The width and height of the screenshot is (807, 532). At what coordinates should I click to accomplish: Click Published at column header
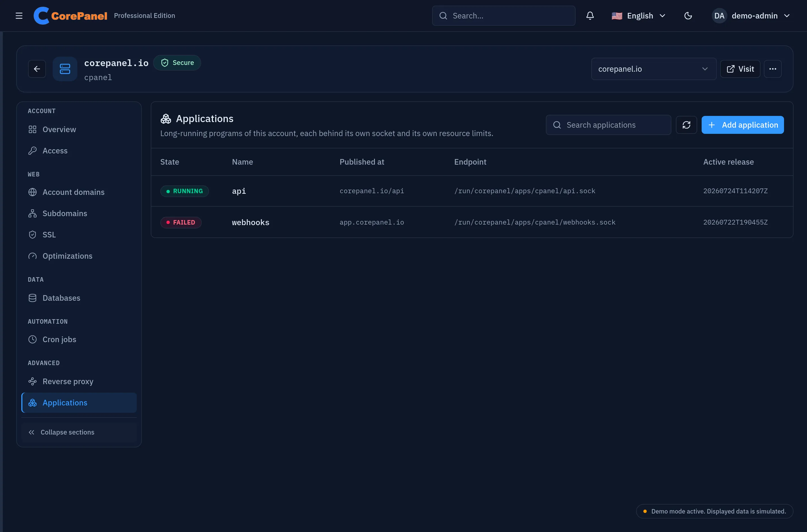coord(362,162)
